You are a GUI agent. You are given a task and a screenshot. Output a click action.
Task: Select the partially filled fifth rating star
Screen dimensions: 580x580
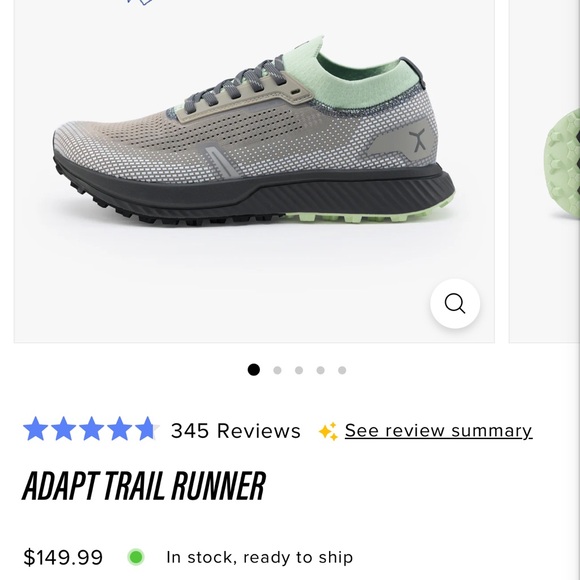point(147,429)
